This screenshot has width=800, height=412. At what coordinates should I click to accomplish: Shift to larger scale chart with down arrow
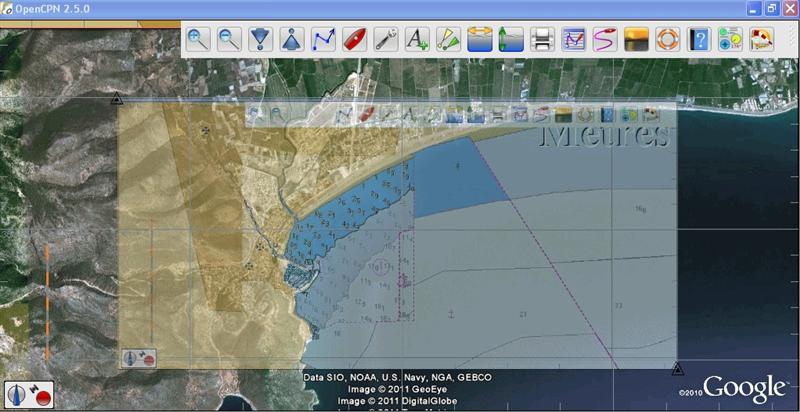[x=260, y=40]
